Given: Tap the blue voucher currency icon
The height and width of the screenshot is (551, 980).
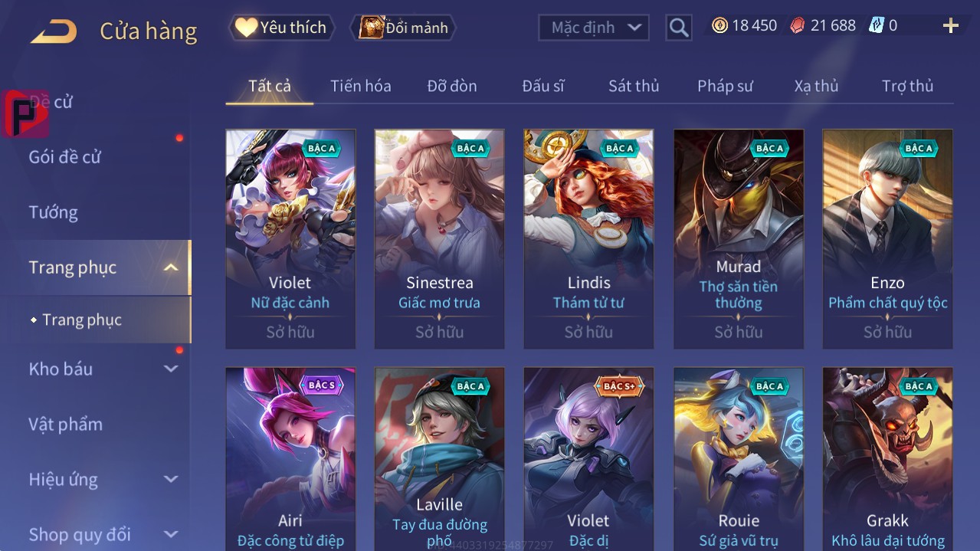Looking at the screenshot, I should click(877, 26).
